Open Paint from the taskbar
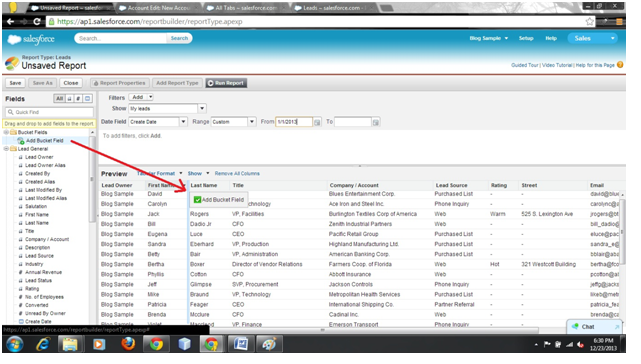 (x=269, y=344)
